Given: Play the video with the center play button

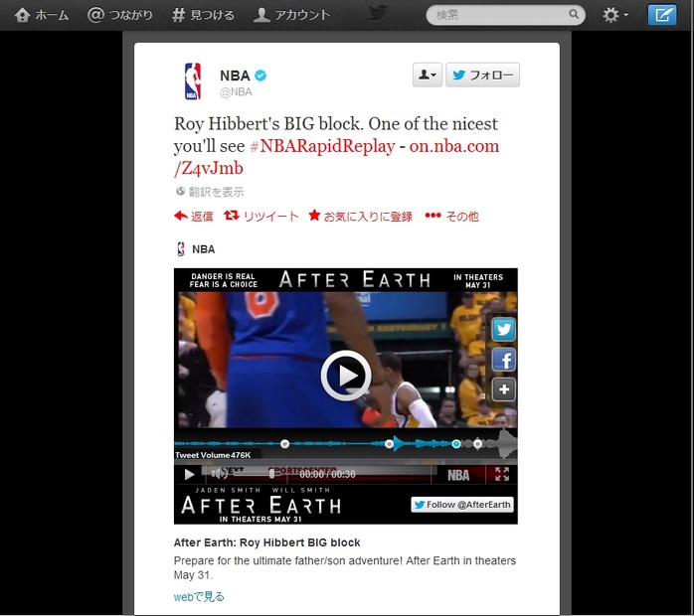Looking at the screenshot, I should 346,376.
